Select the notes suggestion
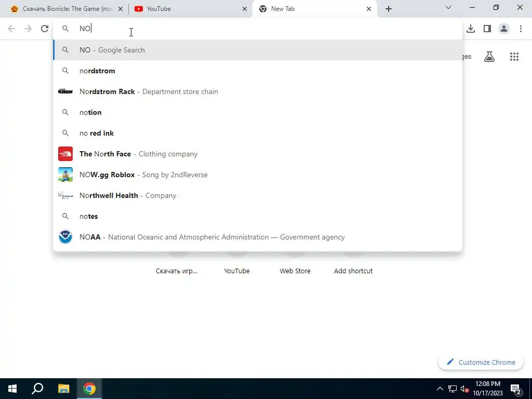 coord(258,216)
